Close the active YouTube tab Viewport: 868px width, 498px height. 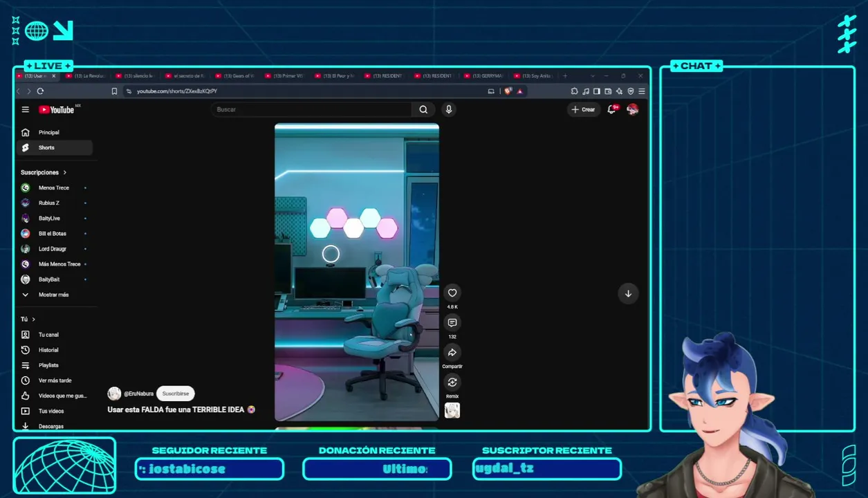pos(54,76)
